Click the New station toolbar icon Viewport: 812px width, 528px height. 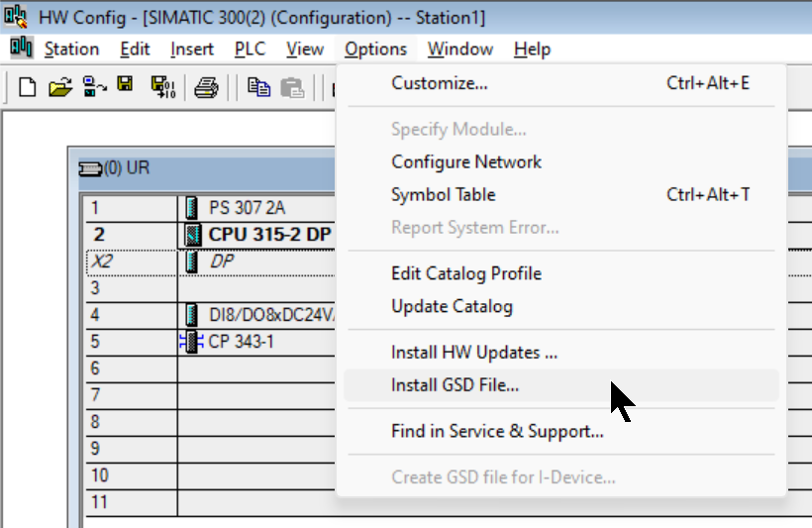[27, 87]
